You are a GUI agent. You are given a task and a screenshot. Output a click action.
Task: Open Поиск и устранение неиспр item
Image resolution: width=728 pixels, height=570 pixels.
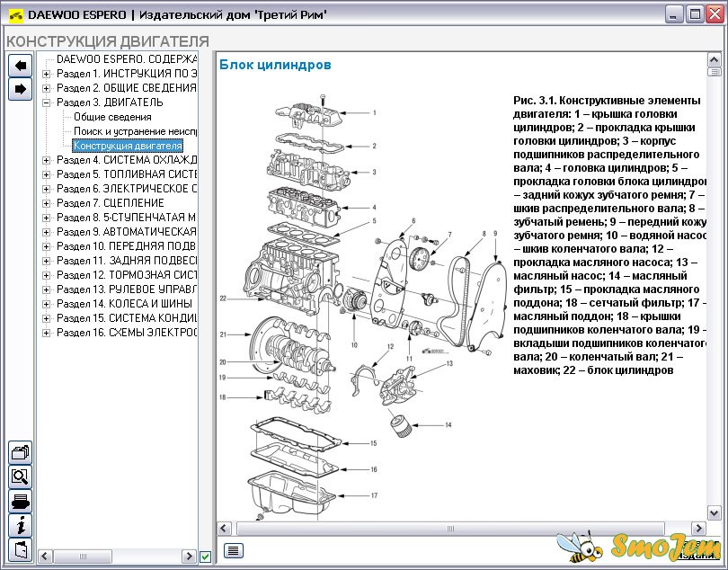coord(135,131)
